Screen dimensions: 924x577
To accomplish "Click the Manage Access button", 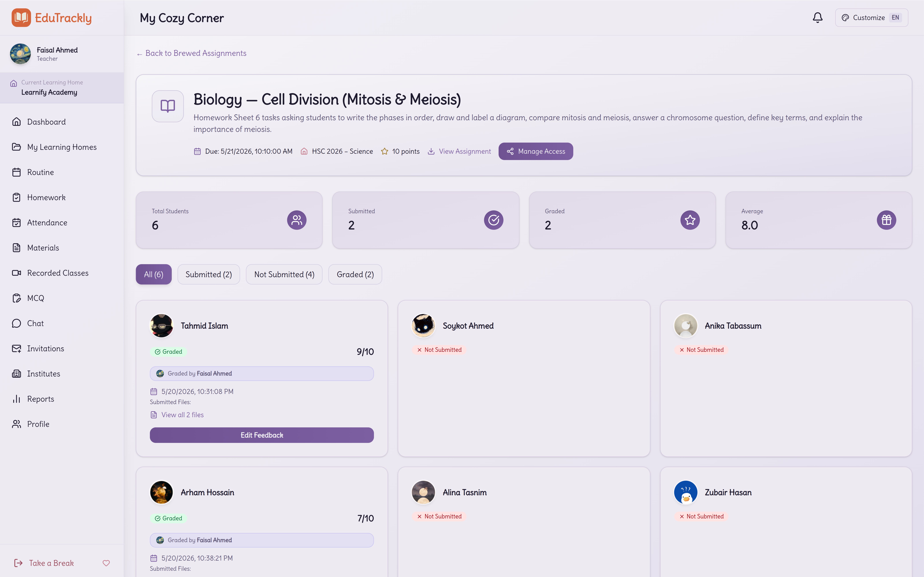I will pos(536,151).
